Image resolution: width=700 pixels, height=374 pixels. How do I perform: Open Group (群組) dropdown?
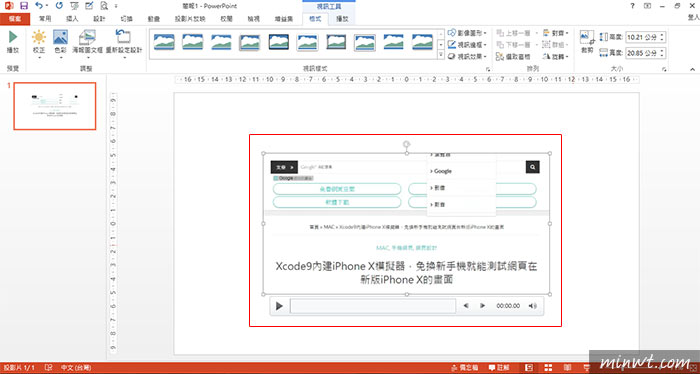(555, 45)
